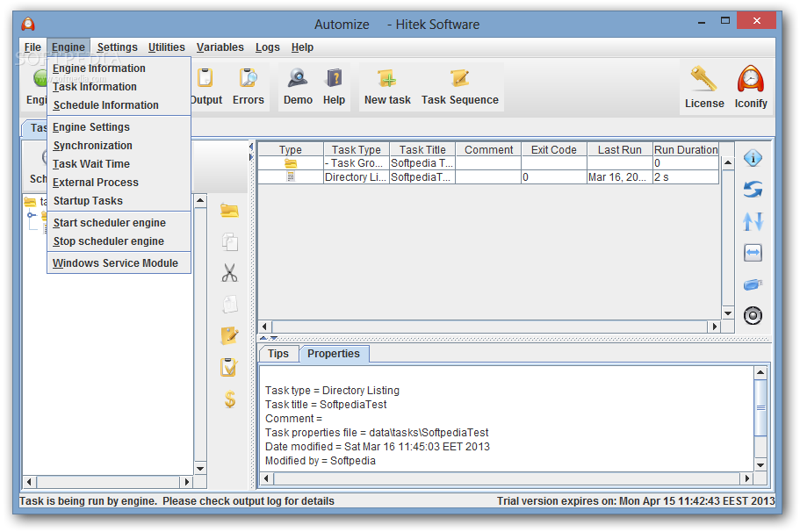Choose Synchronization from Engine menu
Viewport: 800px width, 532px height.
point(119,146)
